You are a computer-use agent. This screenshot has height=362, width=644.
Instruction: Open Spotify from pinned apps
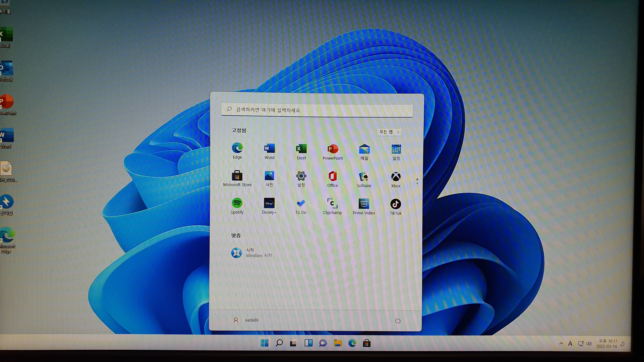[237, 206]
